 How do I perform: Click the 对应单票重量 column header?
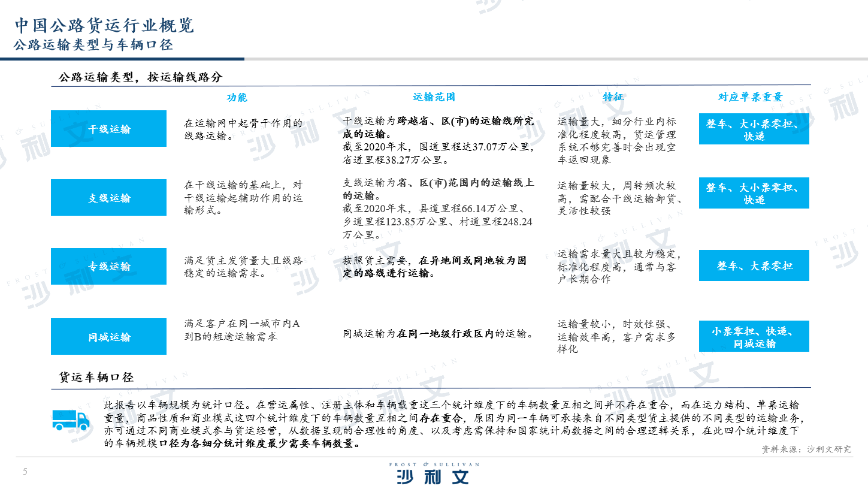750,97
